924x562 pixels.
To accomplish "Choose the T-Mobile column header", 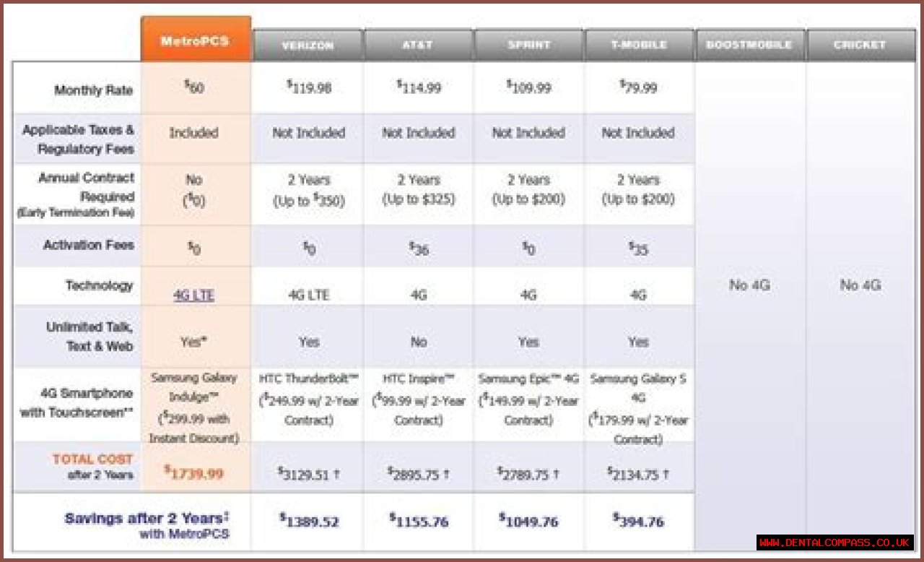I will pos(638,45).
